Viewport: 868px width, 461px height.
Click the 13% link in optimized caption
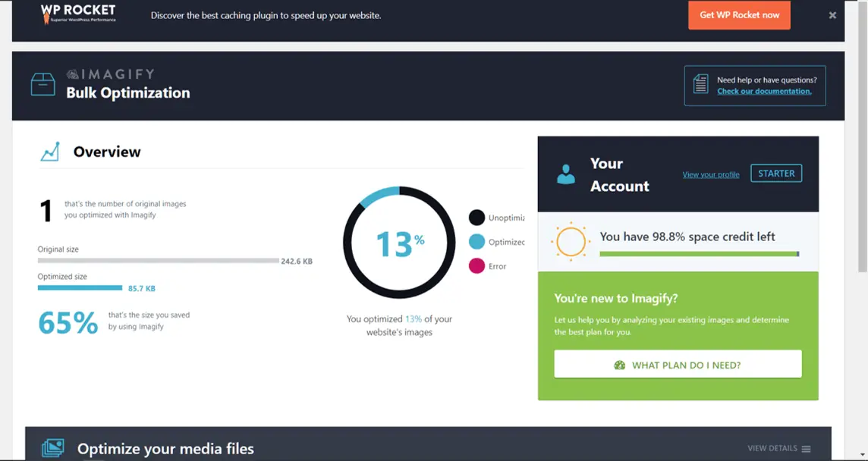pos(414,318)
